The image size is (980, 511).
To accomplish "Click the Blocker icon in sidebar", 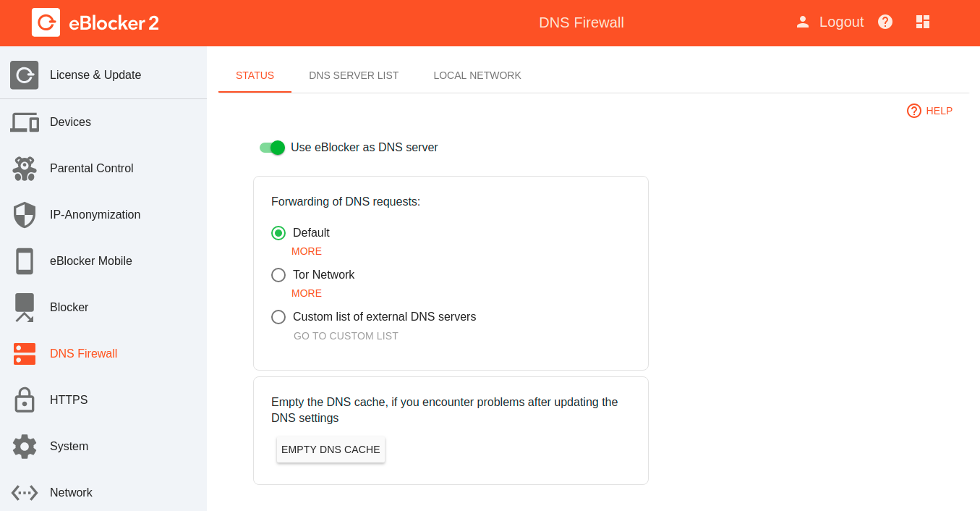I will pyautogui.click(x=25, y=308).
